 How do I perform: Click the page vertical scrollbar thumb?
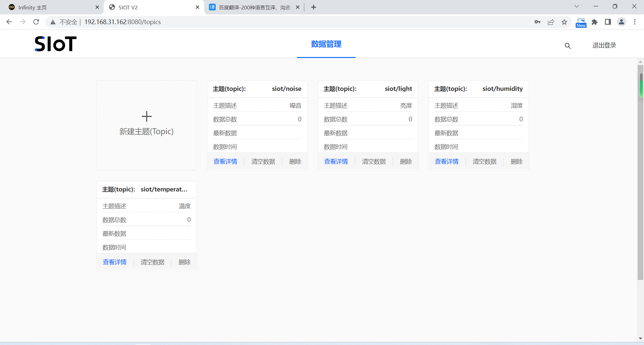point(641,172)
